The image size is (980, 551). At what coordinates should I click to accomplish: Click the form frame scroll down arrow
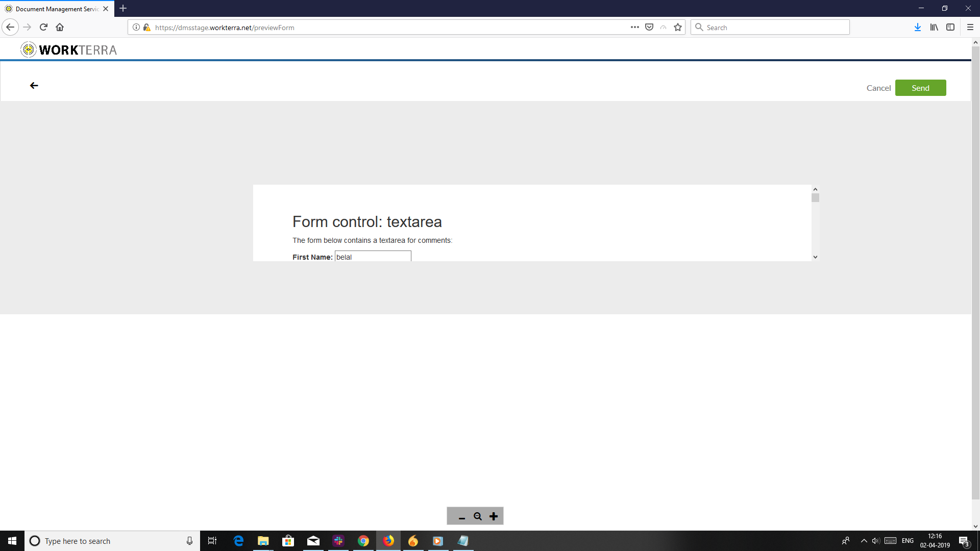point(815,257)
